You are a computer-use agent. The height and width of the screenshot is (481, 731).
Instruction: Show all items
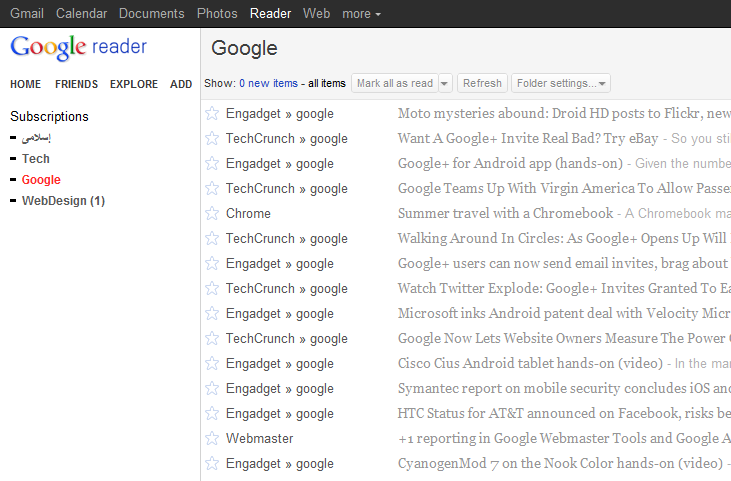pos(327,83)
